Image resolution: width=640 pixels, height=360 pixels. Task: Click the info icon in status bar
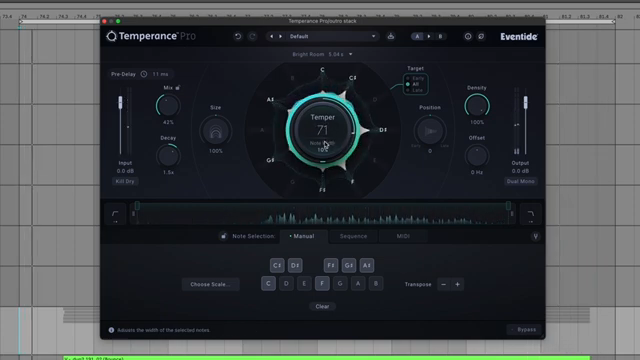111,330
